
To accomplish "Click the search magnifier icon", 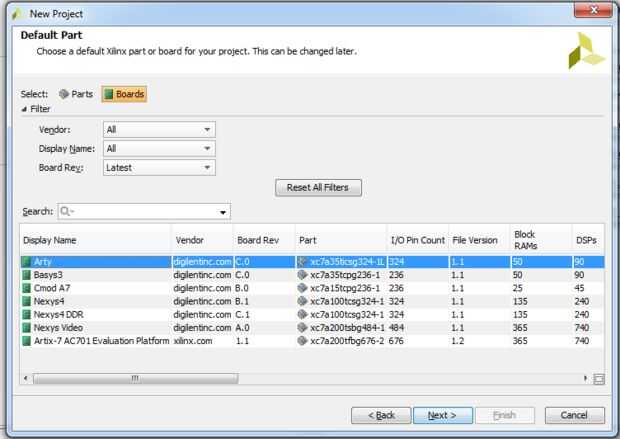I will 65,211.
